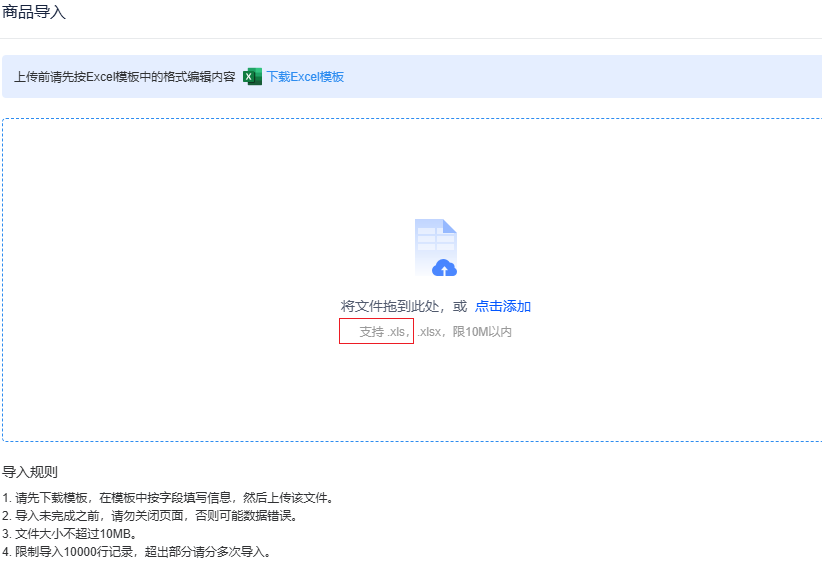Click the 点击添加 link to add file
This screenshot has width=822, height=565.
pos(502,306)
